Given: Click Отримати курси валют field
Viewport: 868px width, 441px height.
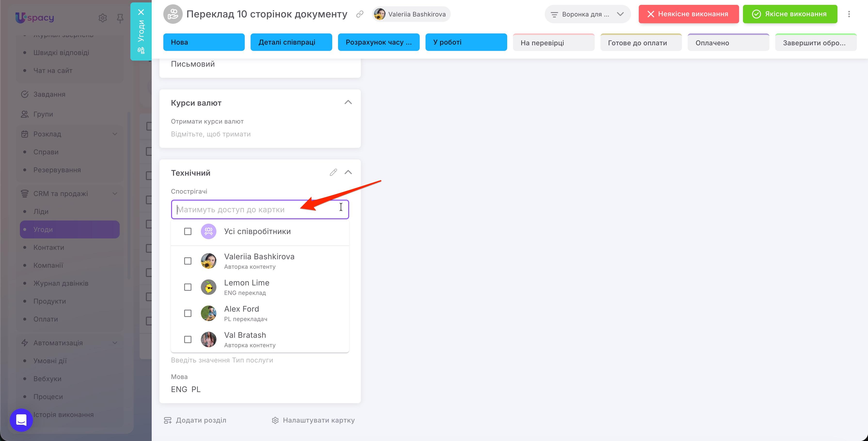Looking at the screenshot, I should pos(211,134).
